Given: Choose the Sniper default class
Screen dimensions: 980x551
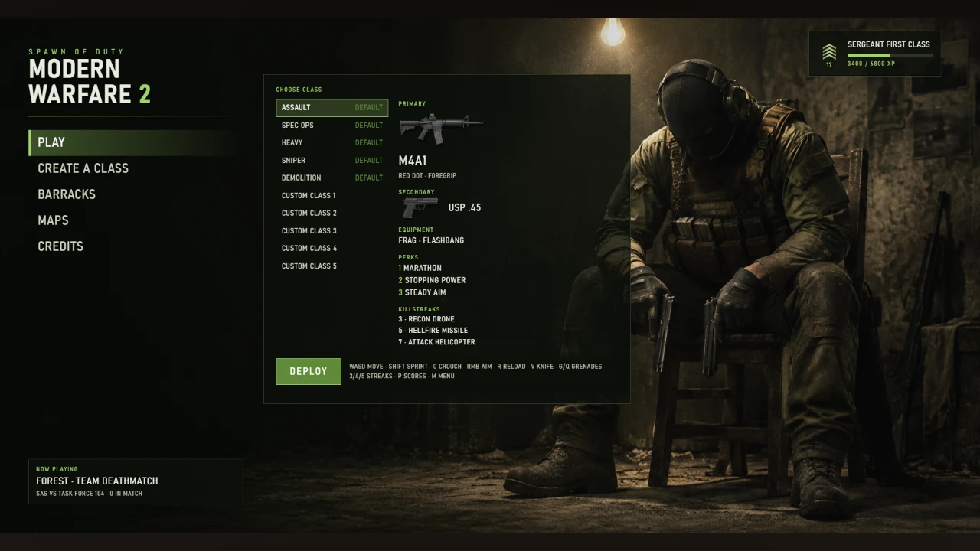Looking at the screenshot, I should point(332,161).
